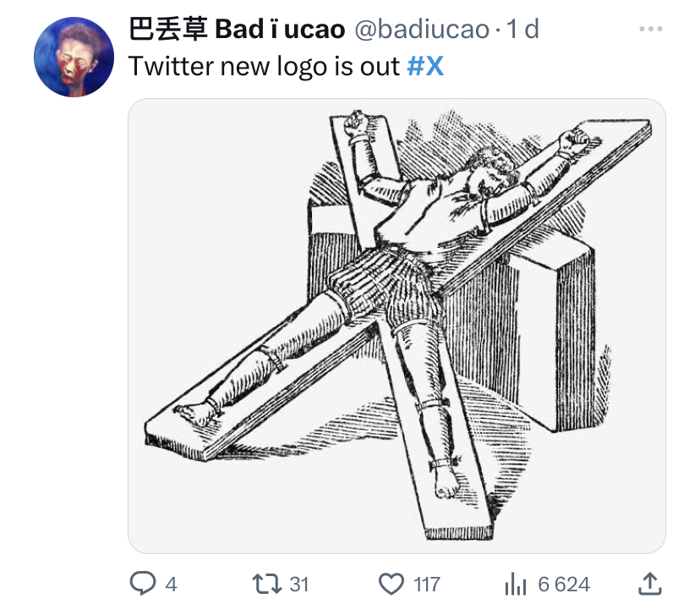Screen dimensions: 700x615
Task: Click the share upload icon
Action: point(649,584)
